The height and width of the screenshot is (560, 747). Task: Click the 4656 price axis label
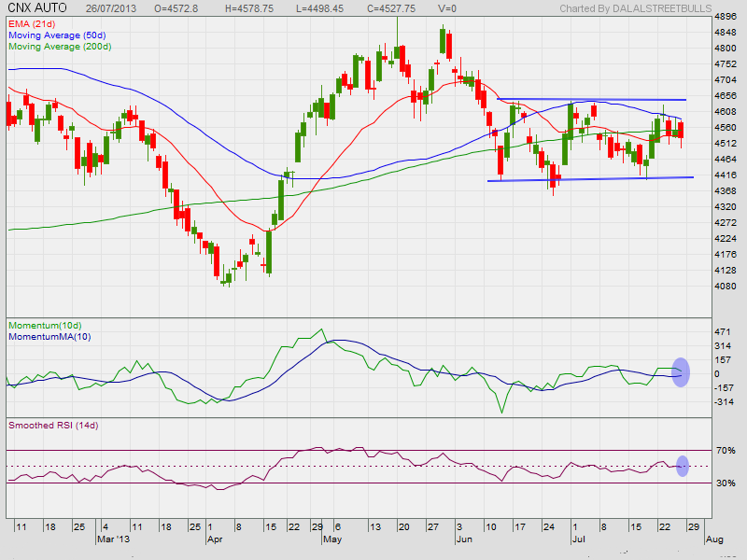click(726, 96)
